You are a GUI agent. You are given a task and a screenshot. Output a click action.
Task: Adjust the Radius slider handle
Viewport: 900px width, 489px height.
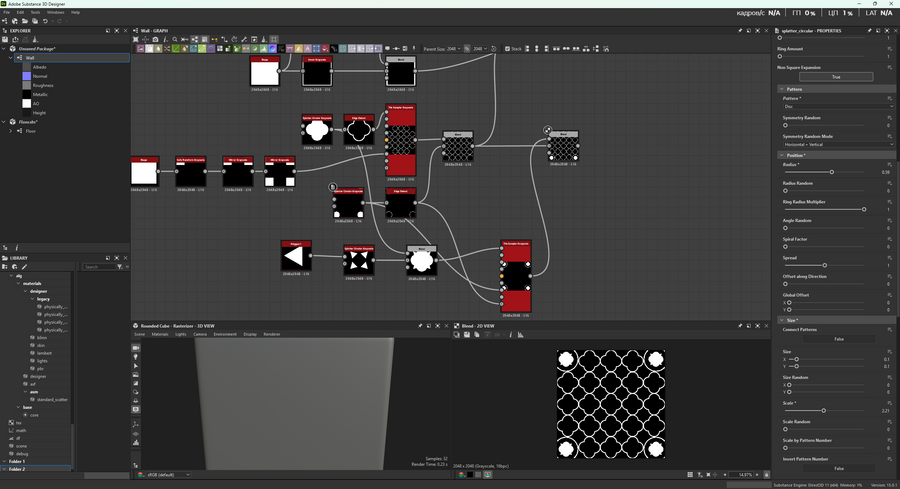click(831, 172)
